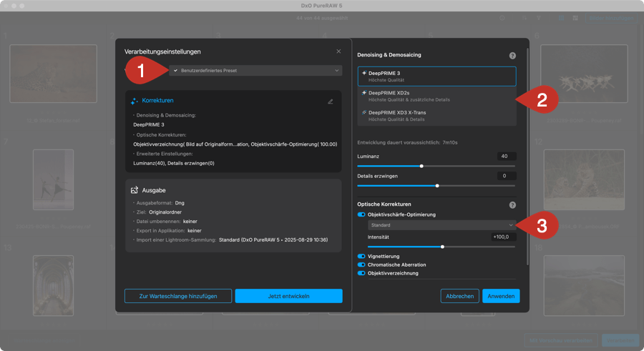Select dancers thumbnail number 6 in main window
Viewport: 644px width, 351px height.
[x=584, y=74]
